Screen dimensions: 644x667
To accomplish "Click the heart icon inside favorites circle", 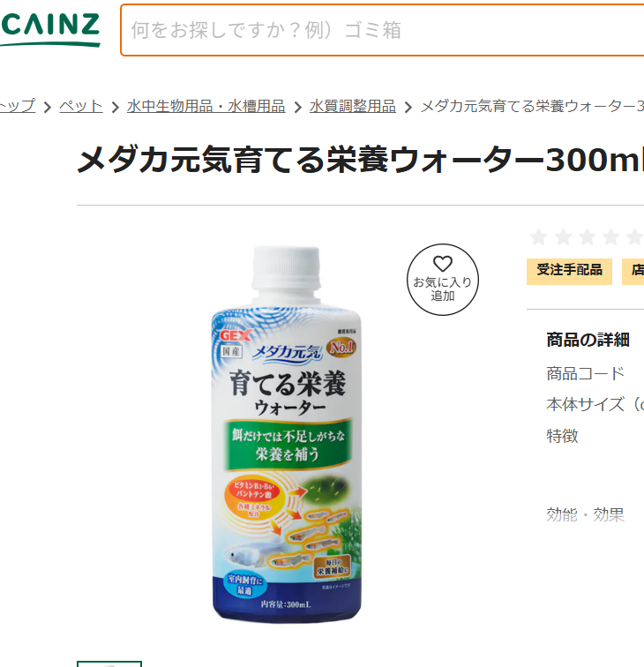I will click(442, 264).
